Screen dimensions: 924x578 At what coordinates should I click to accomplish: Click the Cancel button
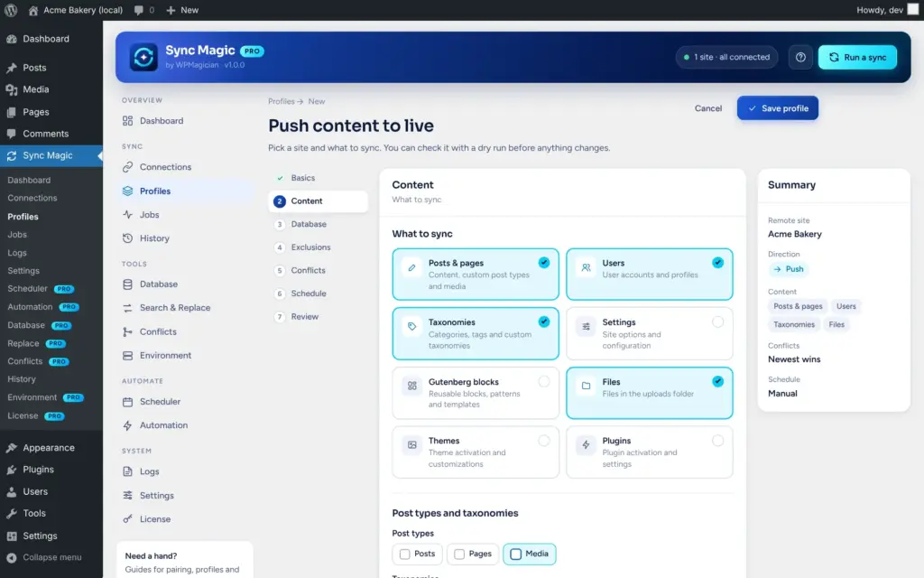pos(707,108)
